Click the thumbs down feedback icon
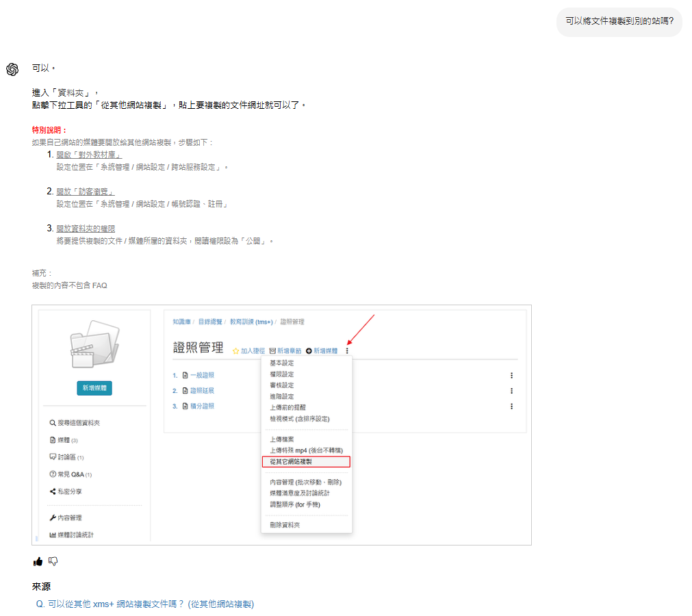Image resolution: width=692 pixels, height=616 pixels. coord(53,562)
